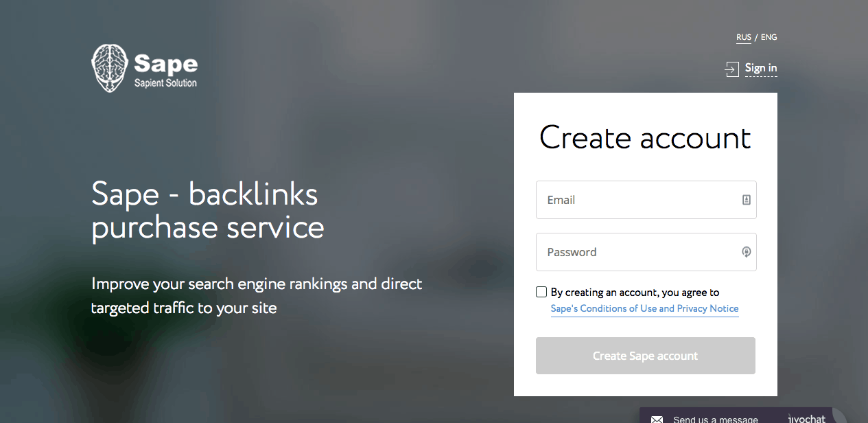Click the Sape brain logo icon

pyautogui.click(x=110, y=68)
